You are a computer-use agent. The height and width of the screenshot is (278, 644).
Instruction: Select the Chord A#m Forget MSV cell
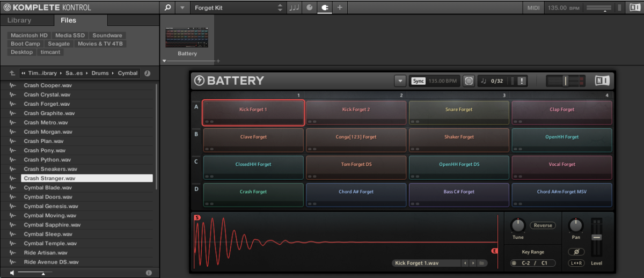click(x=562, y=195)
